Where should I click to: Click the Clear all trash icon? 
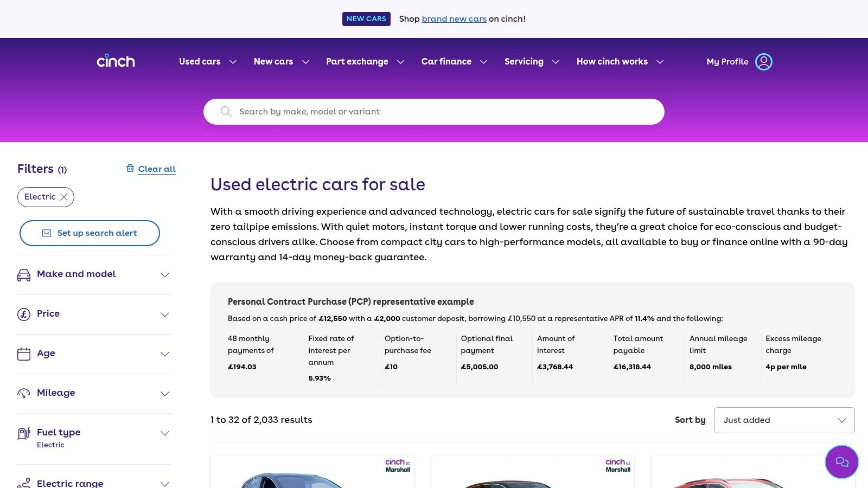[130, 169]
